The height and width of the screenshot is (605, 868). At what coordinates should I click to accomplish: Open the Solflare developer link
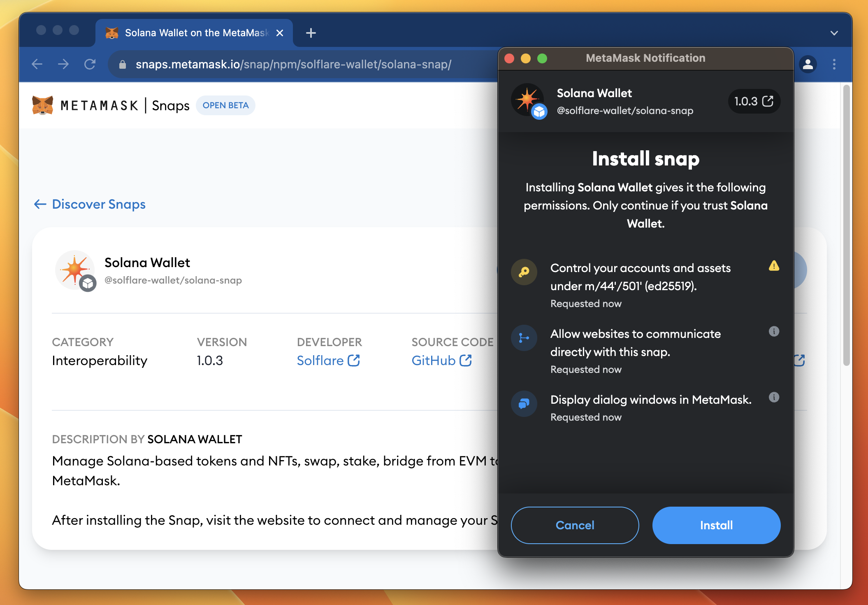(328, 361)
